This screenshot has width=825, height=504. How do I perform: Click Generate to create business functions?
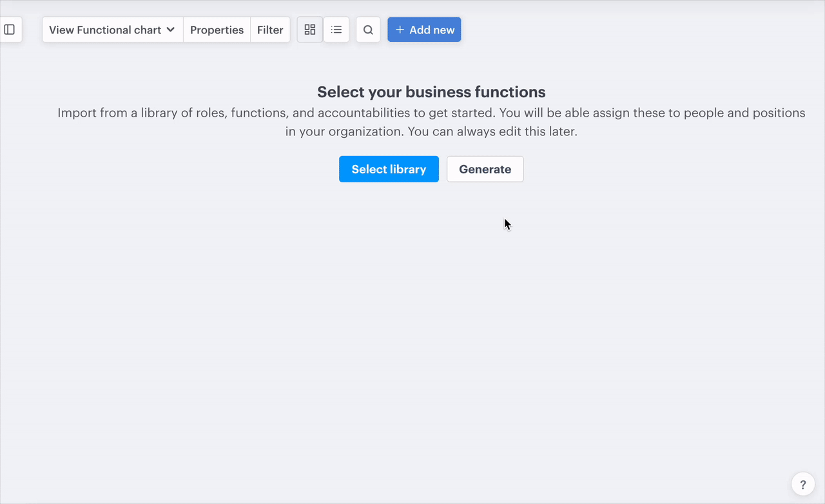coord(485,169)
